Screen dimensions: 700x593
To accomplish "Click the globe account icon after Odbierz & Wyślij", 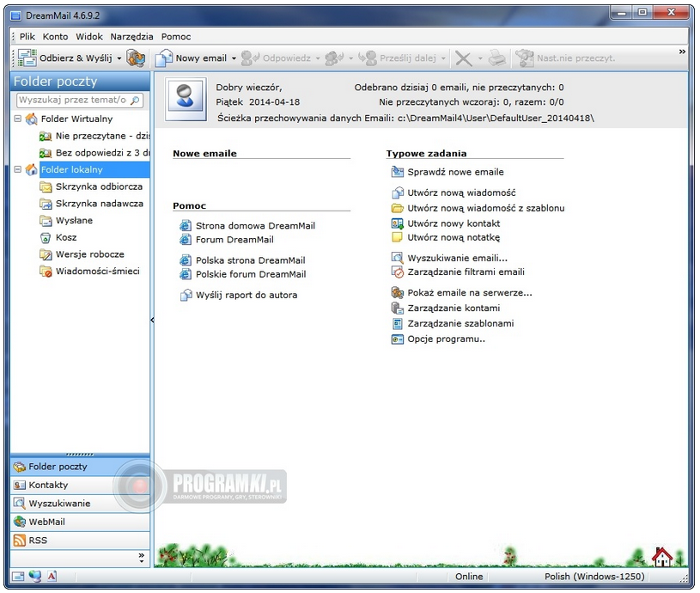I will 136,58.
